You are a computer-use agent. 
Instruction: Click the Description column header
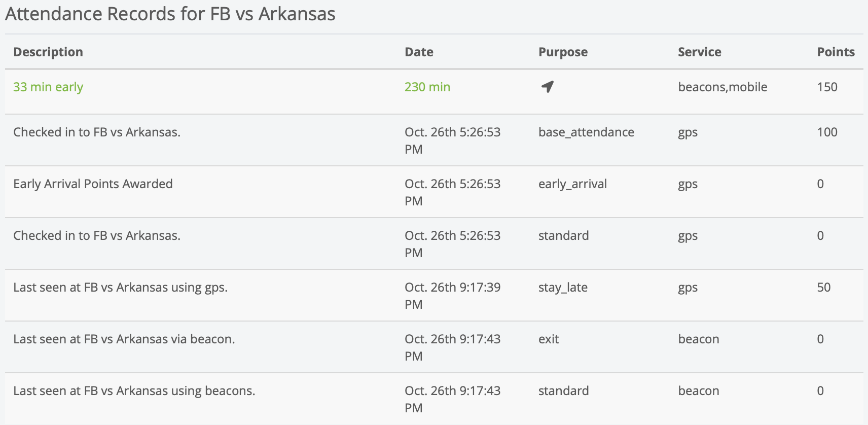pos(48,52)
